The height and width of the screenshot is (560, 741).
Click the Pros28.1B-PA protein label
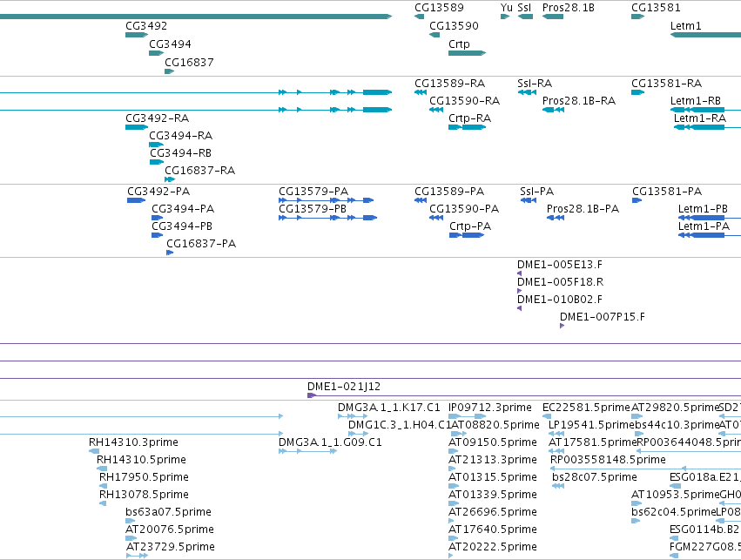click(583, 209)
